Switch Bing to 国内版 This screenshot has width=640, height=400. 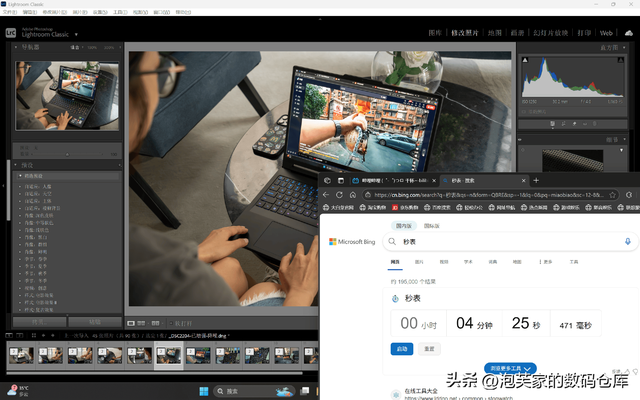tap(404, 226)
